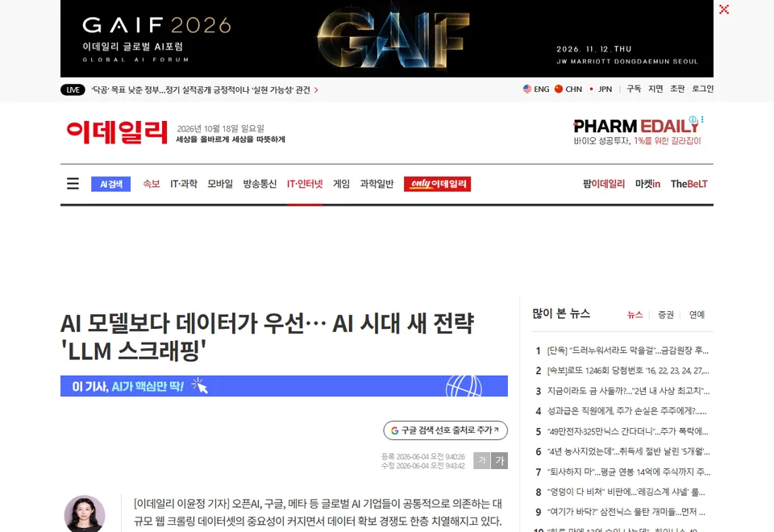Click the red arrow beside the live headline
The width and height of the screenshot is (774, 532).
point(316,90)
